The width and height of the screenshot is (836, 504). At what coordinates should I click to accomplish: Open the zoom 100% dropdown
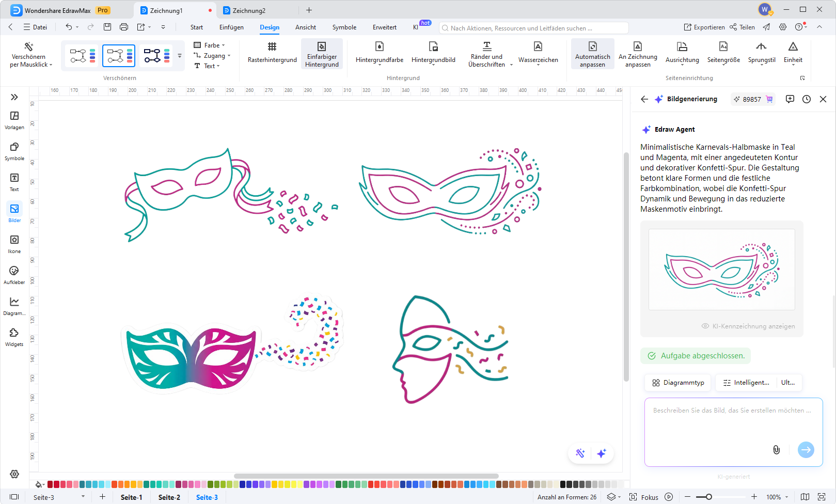(777, 497)
